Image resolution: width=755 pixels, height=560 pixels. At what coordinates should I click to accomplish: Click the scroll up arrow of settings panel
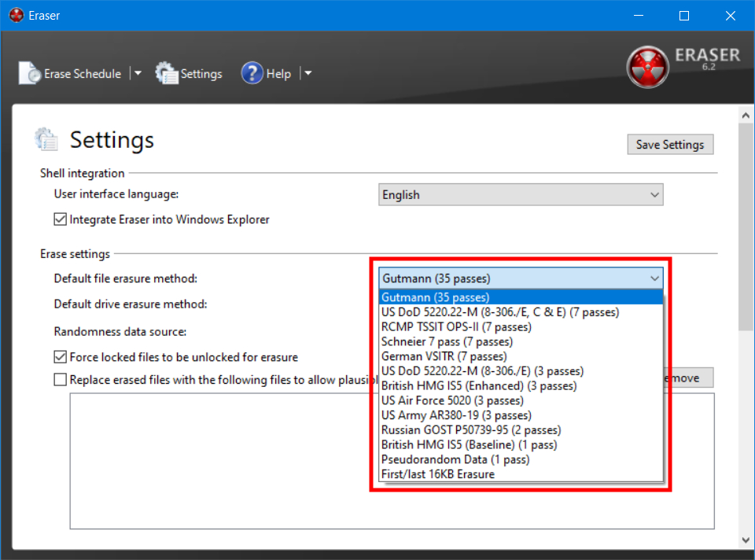746,115
